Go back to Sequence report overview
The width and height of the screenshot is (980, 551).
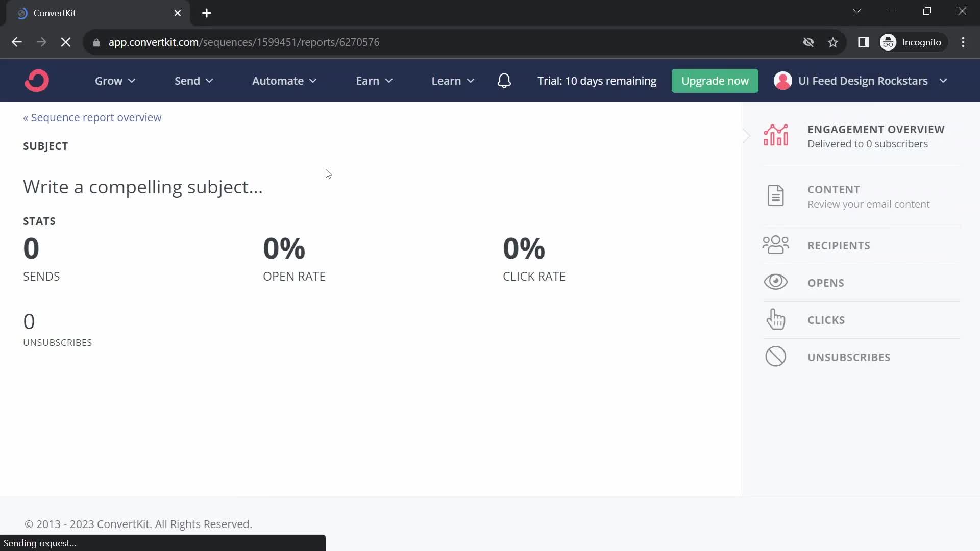tap(92, 117)
